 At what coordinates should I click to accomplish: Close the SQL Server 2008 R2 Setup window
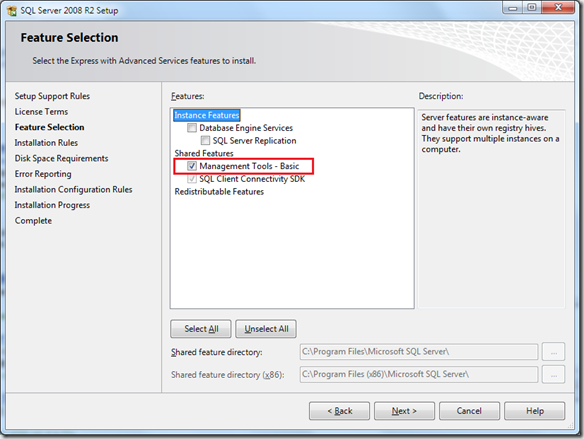coord(558,7)
